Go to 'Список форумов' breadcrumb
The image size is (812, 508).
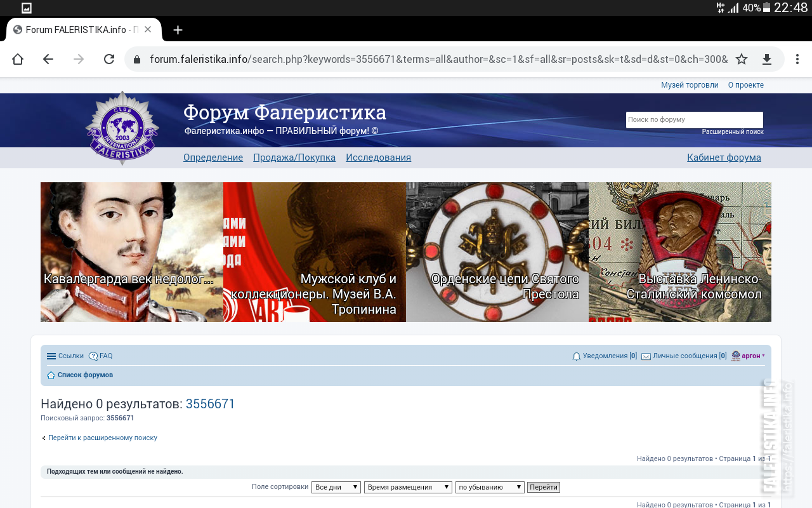click(x=85, y=375)
